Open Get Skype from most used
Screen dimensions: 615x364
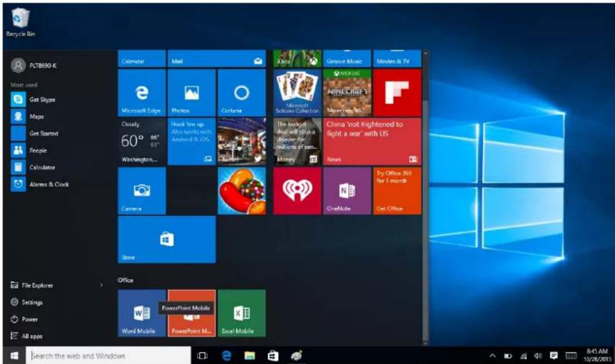pyautogui.click(x=33, y=100)
